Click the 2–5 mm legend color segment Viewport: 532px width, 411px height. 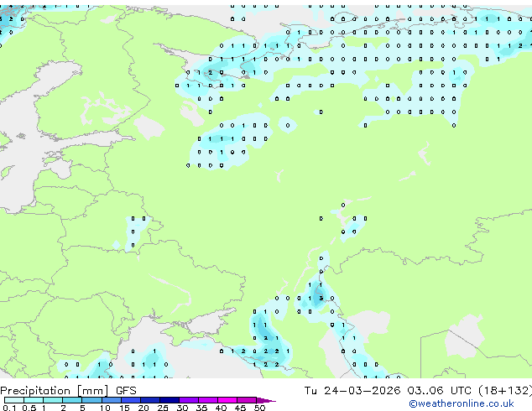[x=72, y=400]
